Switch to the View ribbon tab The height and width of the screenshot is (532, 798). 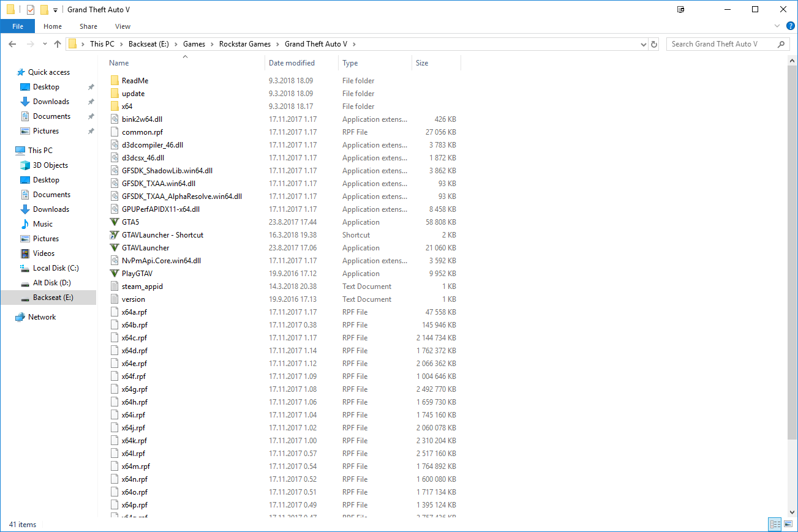click(x=122, y=26)
